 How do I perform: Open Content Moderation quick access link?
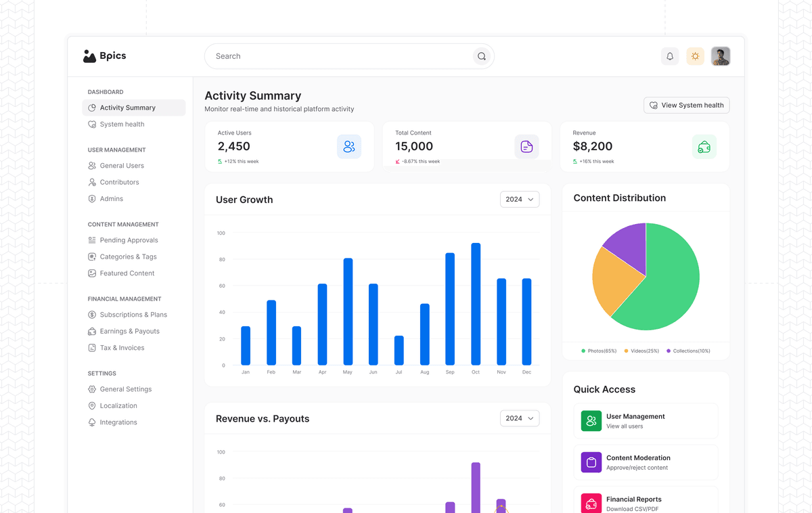(646, 462)
